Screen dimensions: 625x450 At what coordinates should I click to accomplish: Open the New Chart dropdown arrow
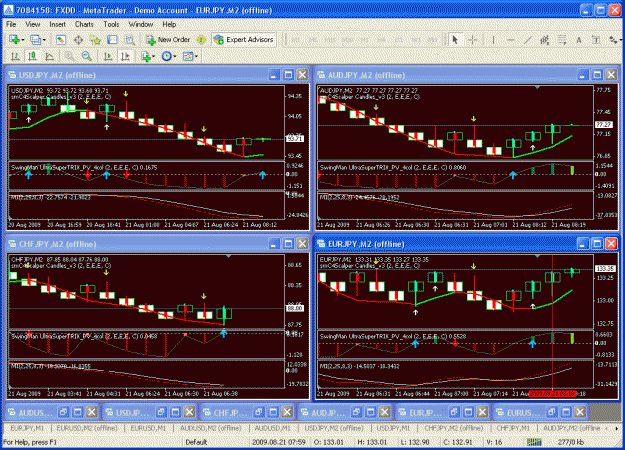(23, 40)
